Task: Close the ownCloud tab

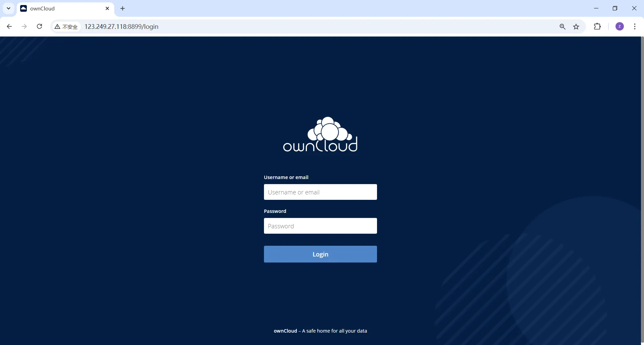Action: (x=107, y=8)
